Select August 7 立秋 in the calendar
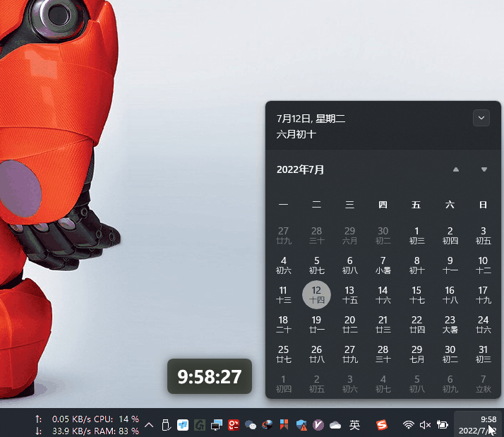The image size is (504, 437). pyautogui.click(x=483, y=383)
